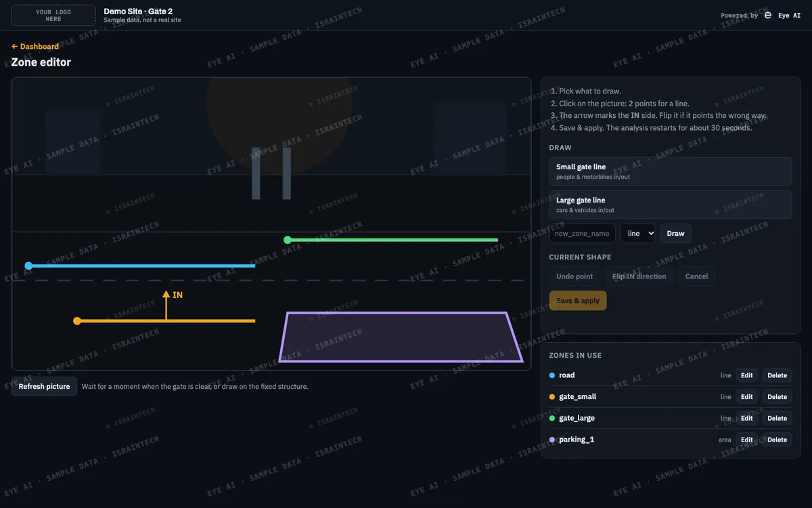Click the green gate_large color dot

[552, 419]
